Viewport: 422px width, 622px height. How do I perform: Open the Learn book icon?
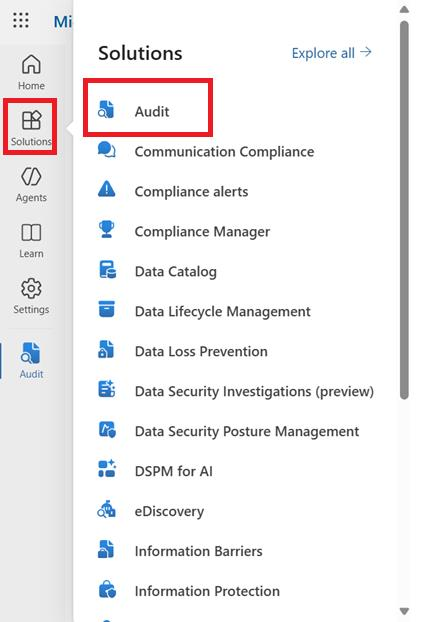(x=31, y=232)
